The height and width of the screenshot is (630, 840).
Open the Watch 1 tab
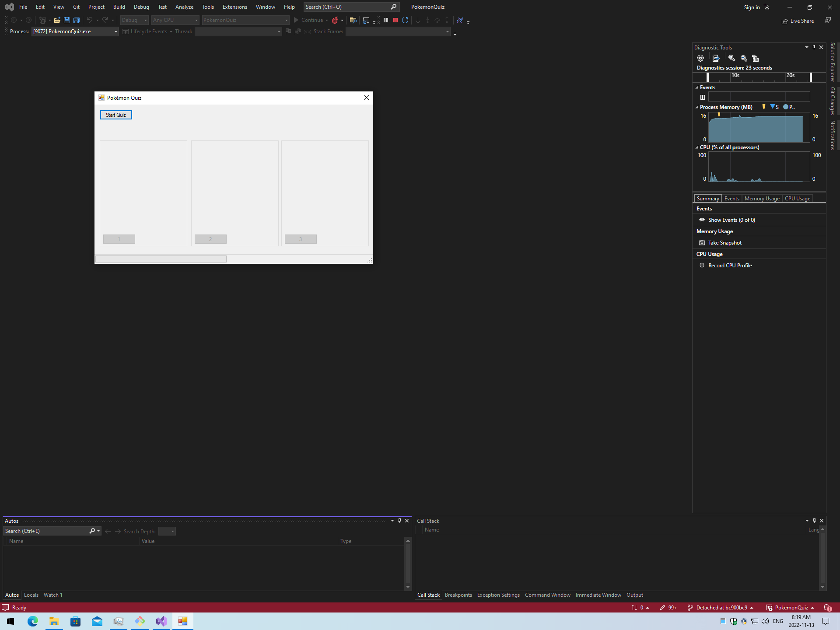[x=53, y=595]
